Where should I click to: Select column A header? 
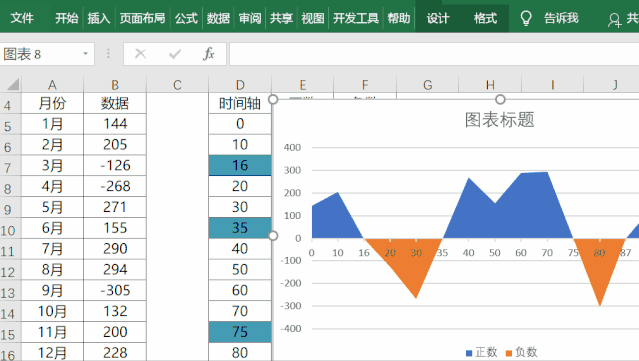click(x=52, y=85)
